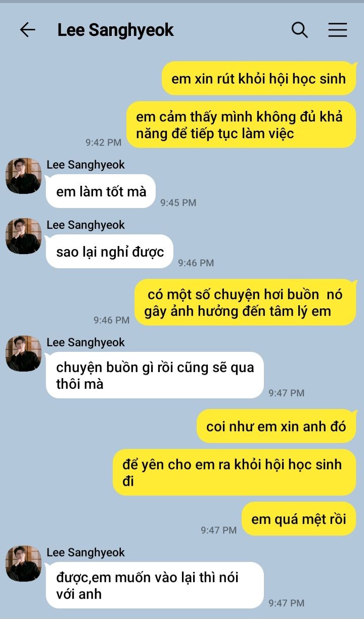Open the search magnifier icon
The image size is (364, 619).
[300, 30]
